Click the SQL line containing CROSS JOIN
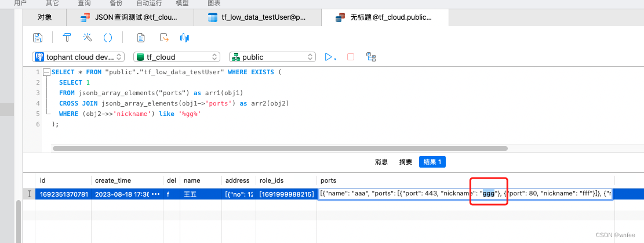This screenshot has width=644, height=243. click(174, 103)
